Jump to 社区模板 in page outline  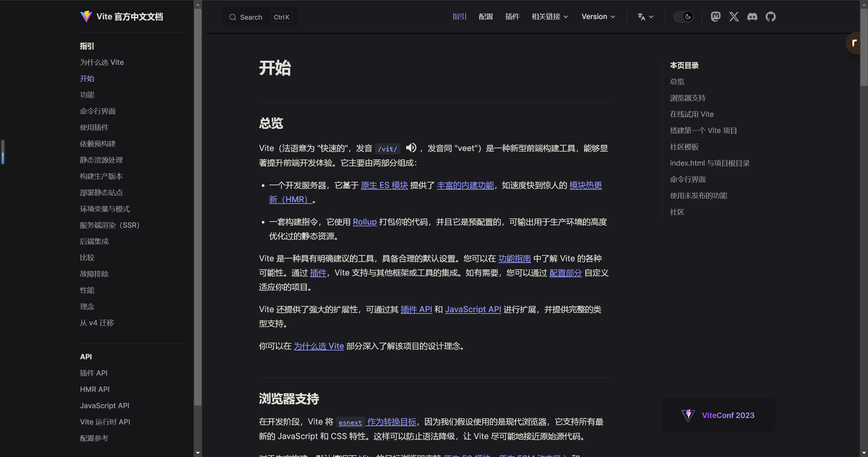684,147
